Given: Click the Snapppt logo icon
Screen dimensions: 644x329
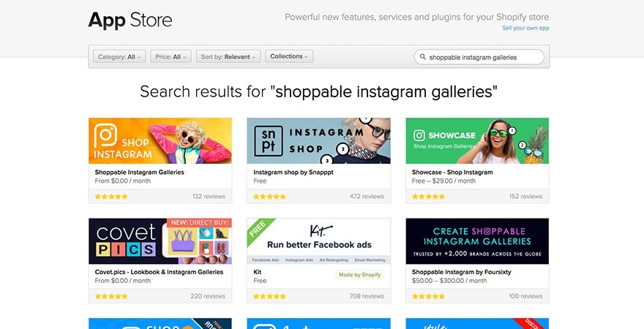Looking at the screenshot, I should [x=269, y=140].
